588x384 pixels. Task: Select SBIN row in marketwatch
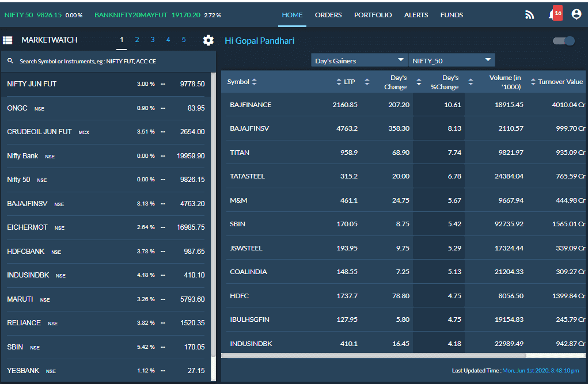tap(106, 347)
